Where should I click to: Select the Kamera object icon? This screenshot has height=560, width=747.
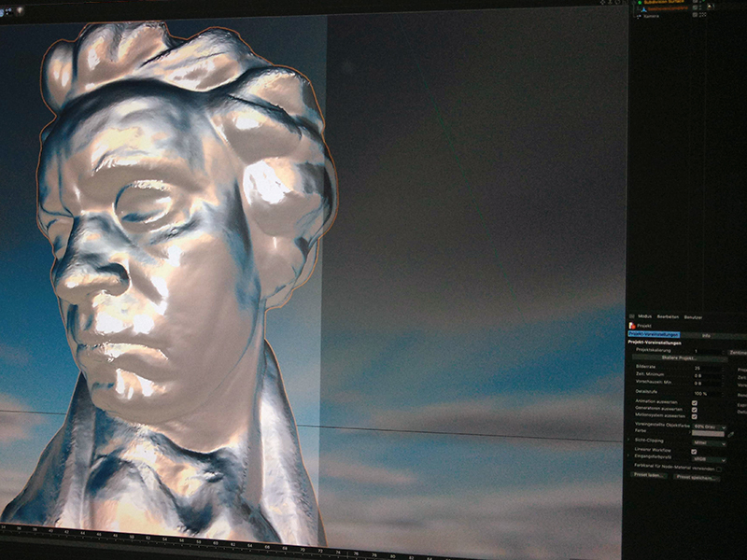pos(636,17)
